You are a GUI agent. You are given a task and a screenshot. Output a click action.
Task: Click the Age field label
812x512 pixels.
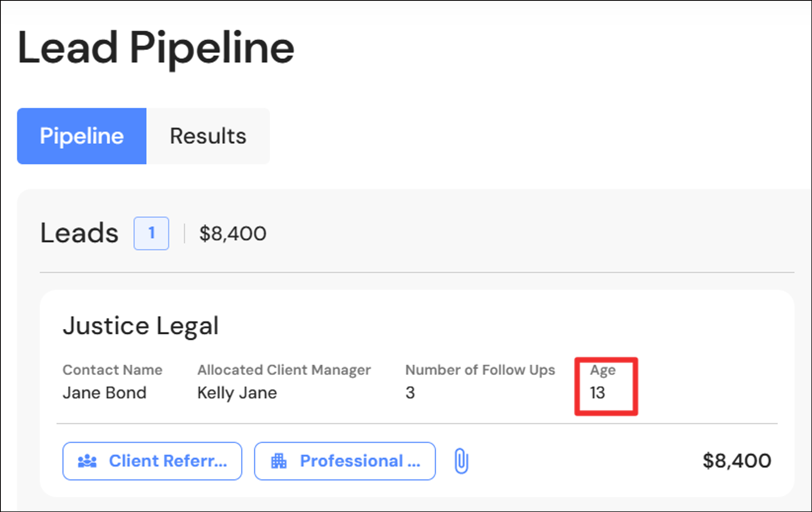point(603,370)
